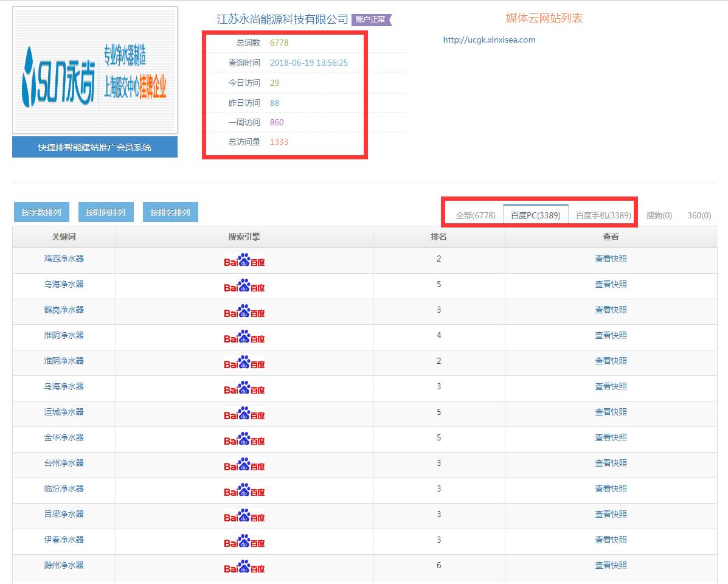View 查看快照 for 吕梁净水器 row

coord(611,514)
